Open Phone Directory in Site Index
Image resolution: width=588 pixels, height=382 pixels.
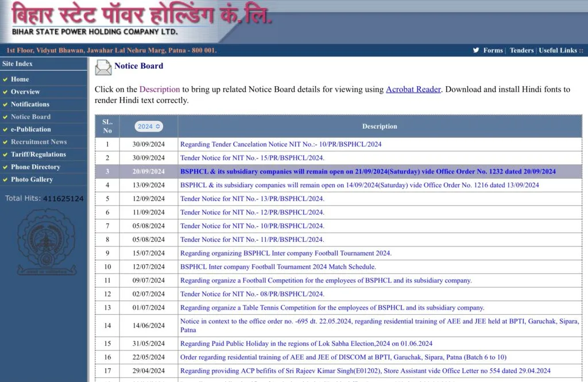(36, 167)
